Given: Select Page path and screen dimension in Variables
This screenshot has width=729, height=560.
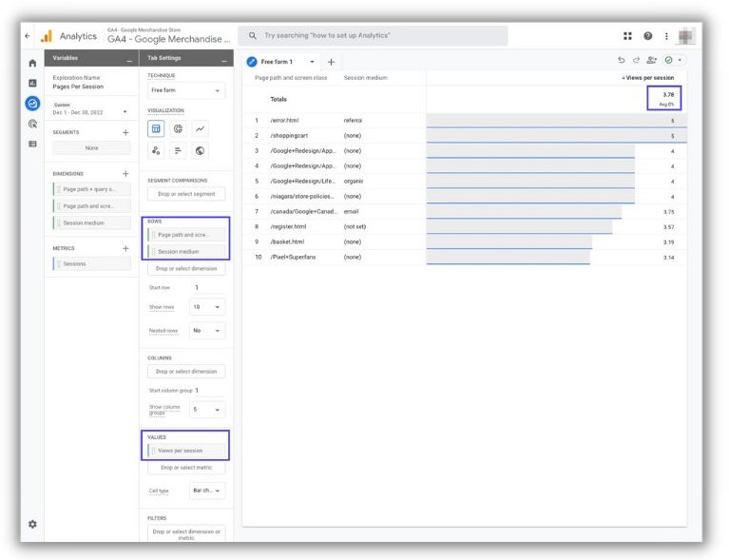Looking at the screenshot, I should pos(91,206).
